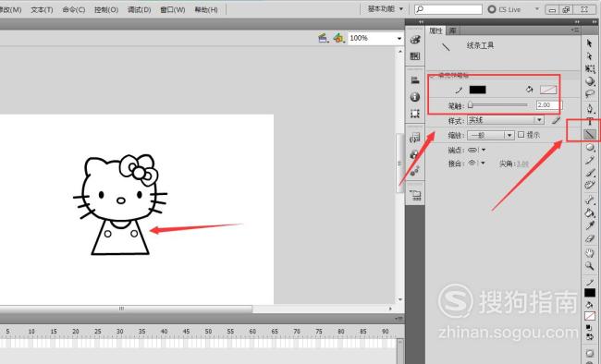601x364 pixels.
Task: Open the 窗口(W) menu
Action: (x=173, y=9)
